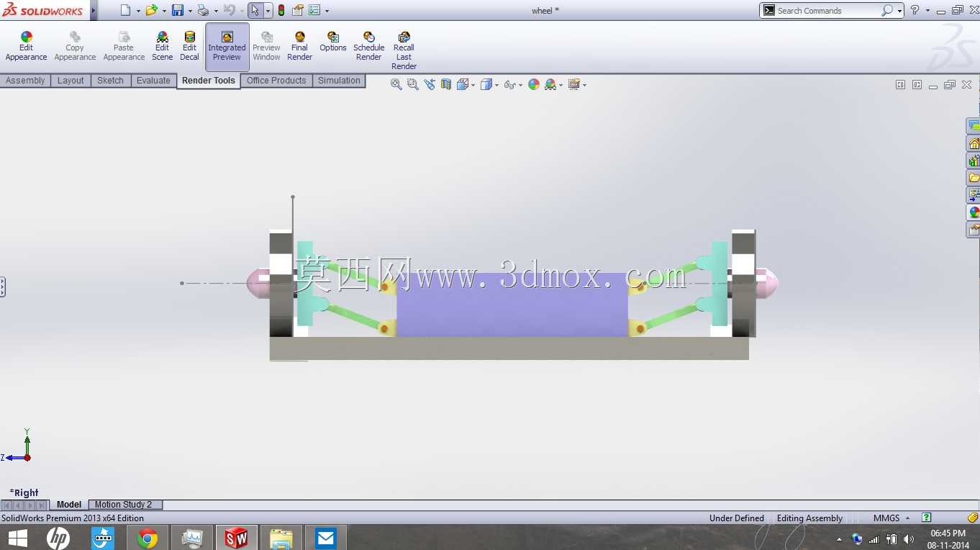Launch Chrome from the taskbar
This screenshot has height=550, width=980.
click(148, 538)
